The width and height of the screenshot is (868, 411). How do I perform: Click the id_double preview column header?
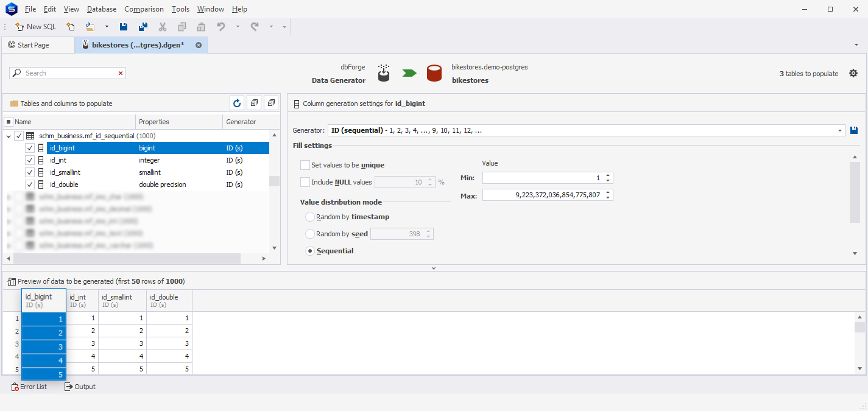(x=169, y=300)
